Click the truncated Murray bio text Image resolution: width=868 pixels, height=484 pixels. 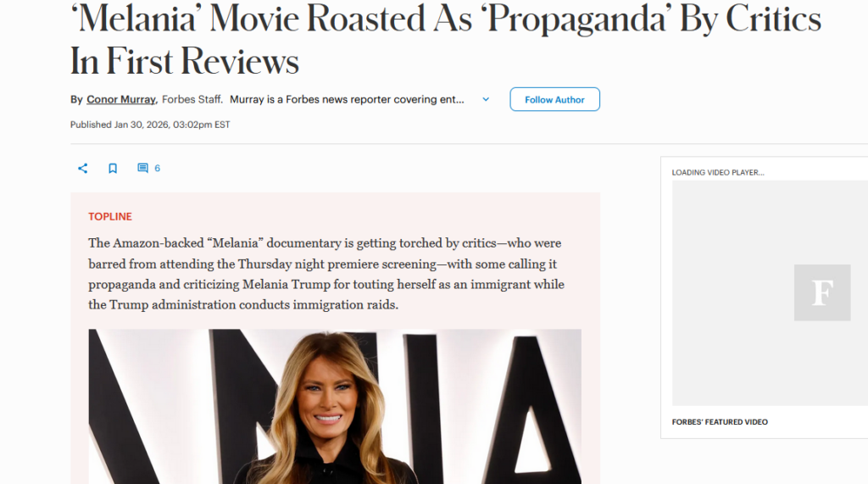347,100
